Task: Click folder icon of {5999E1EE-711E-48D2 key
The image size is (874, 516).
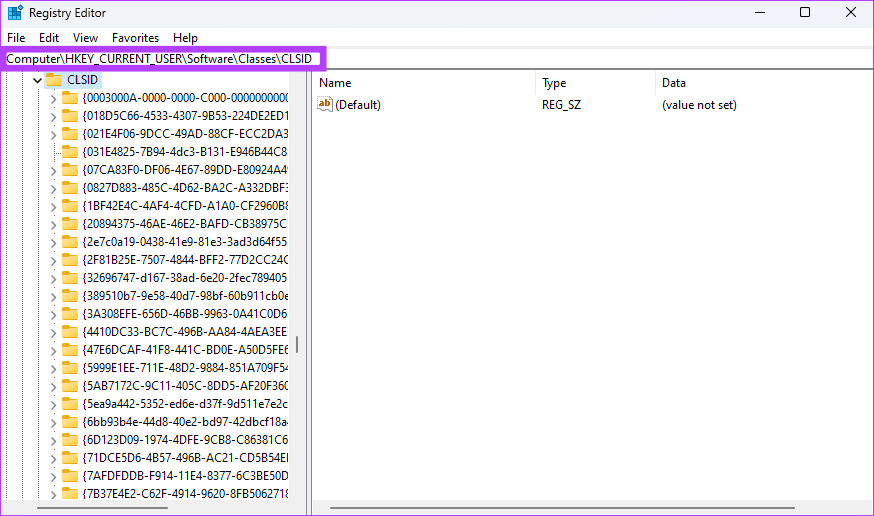Action: [70, 367]
